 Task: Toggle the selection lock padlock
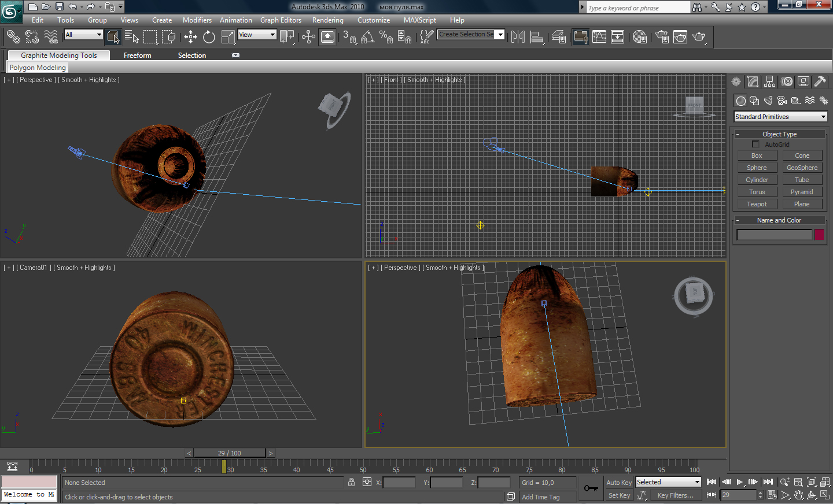(351, 482)
